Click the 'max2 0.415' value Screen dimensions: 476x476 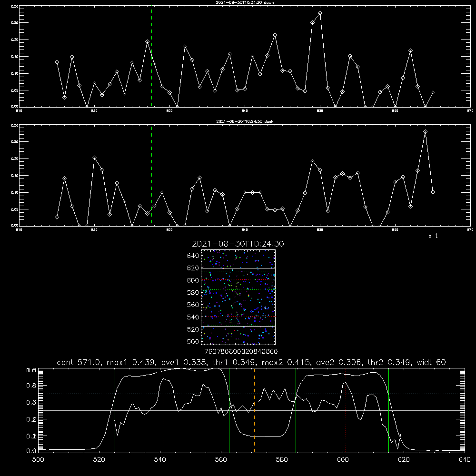[x=286, y=362]
